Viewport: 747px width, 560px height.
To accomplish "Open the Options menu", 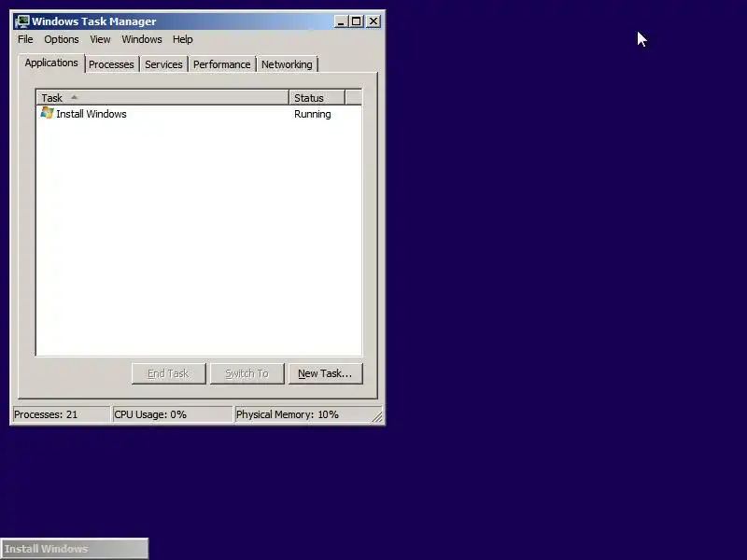I will 62,39.
